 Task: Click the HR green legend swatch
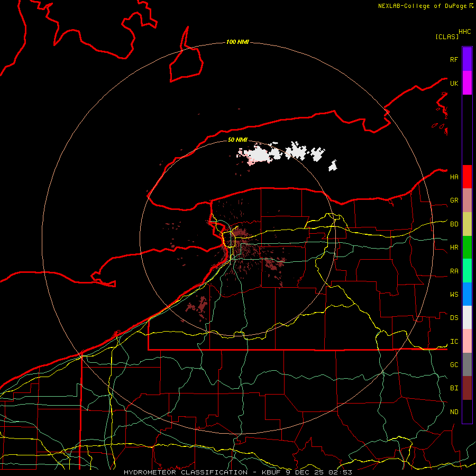pos(467,248)
